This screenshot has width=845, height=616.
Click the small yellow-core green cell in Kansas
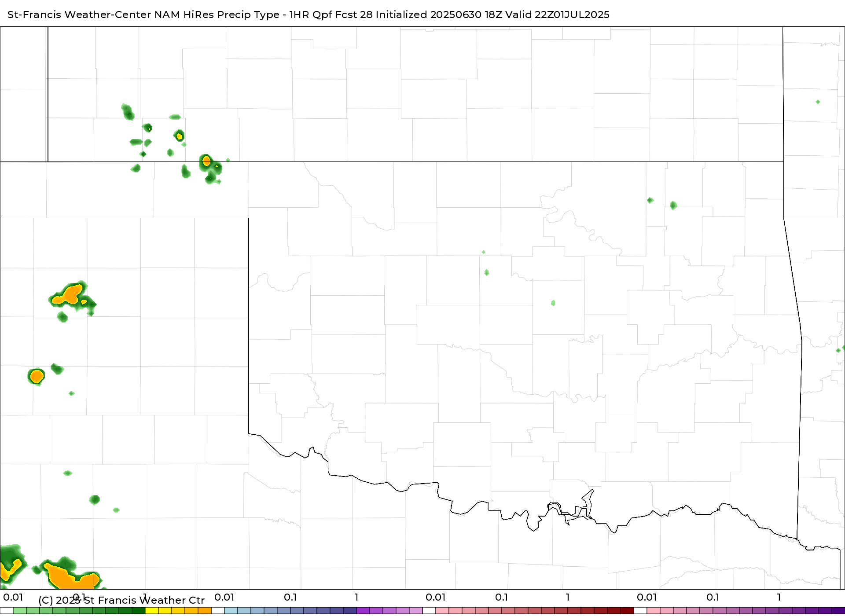pos(179,136)
